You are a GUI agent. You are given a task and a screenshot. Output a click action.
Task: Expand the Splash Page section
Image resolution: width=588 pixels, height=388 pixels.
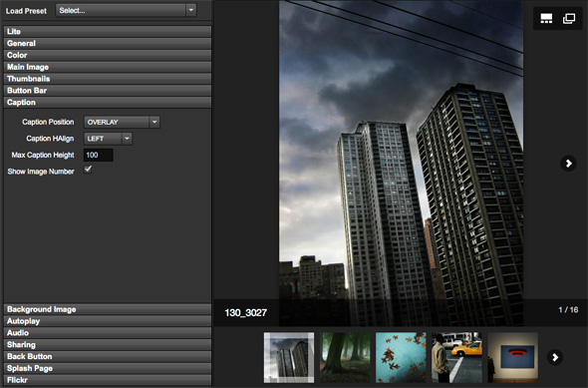[108, 368]
